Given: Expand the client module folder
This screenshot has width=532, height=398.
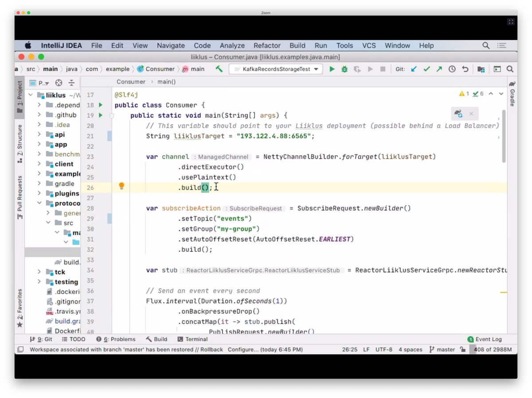Looking at the screenshot, I should click(x=39, y=164).
